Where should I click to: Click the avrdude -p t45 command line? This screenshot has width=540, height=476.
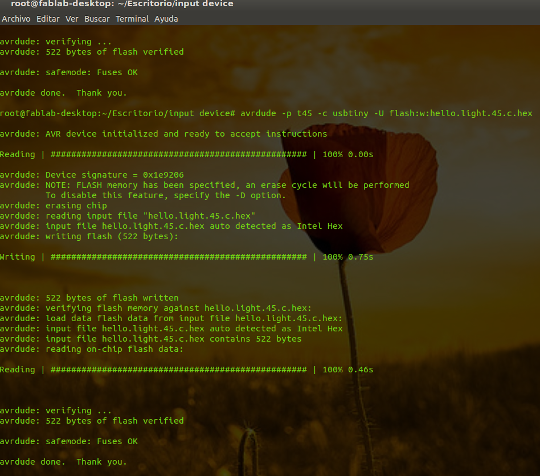[x=266, y=113]
